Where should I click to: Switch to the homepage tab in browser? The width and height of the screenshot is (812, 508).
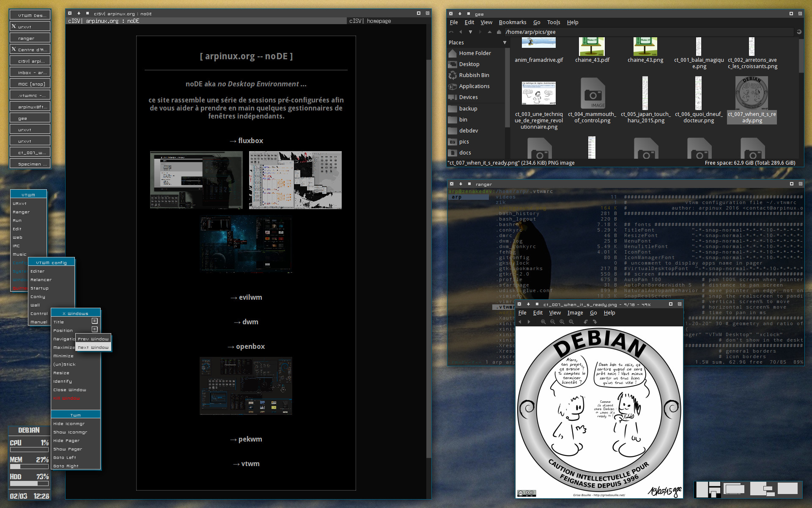coord(386,21)
